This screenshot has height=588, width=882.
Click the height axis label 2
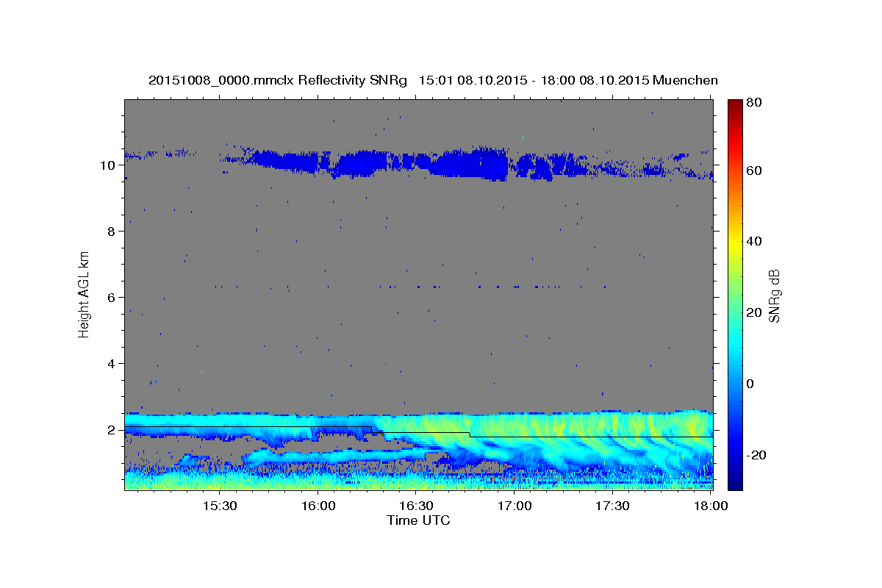click(x=110, y=430)
